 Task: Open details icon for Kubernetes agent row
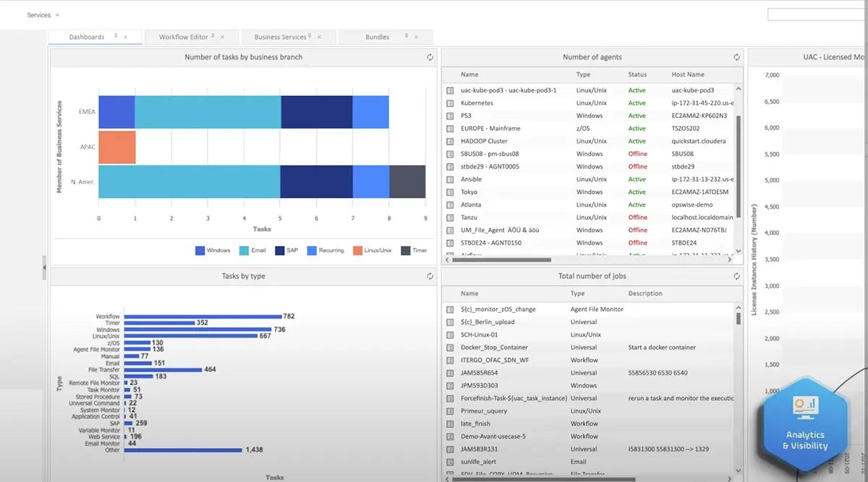(x=450, y=103)
